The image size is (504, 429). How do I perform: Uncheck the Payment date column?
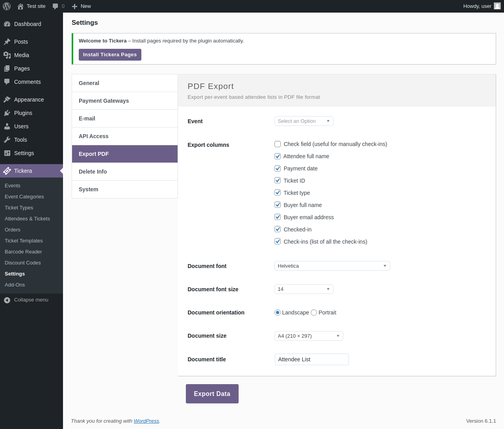tap(278, 168)
